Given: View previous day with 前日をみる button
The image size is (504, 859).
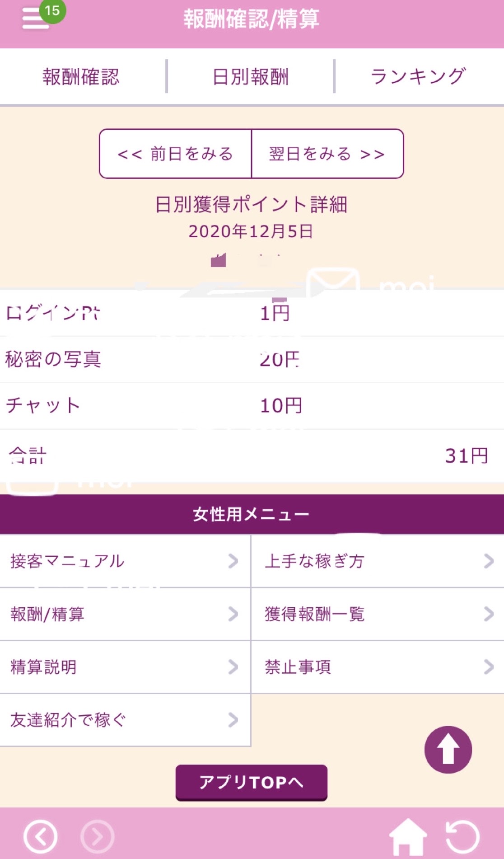Looking at the screenshot, I should pyautogui.click(x=175, y=154).
